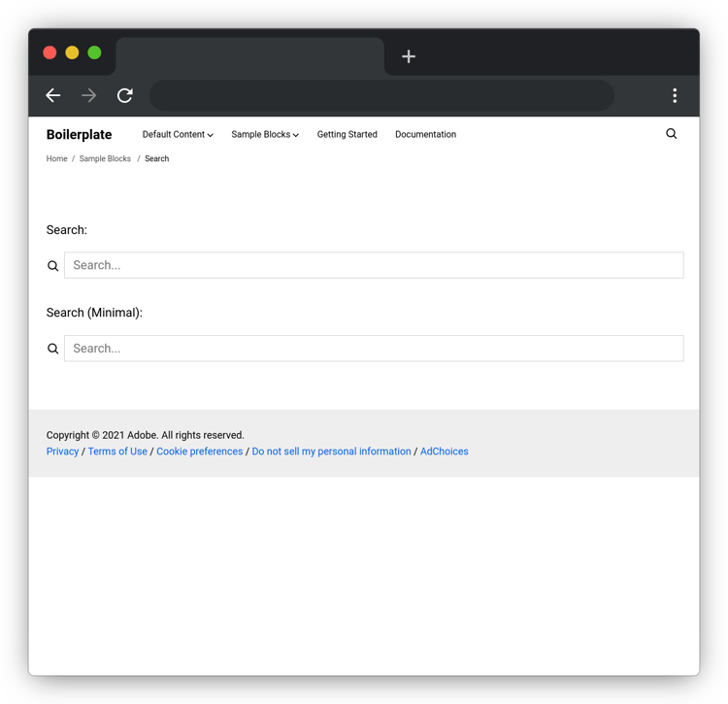Click the browser back arrow
728x704 pixels.
[x=53, y=96]
